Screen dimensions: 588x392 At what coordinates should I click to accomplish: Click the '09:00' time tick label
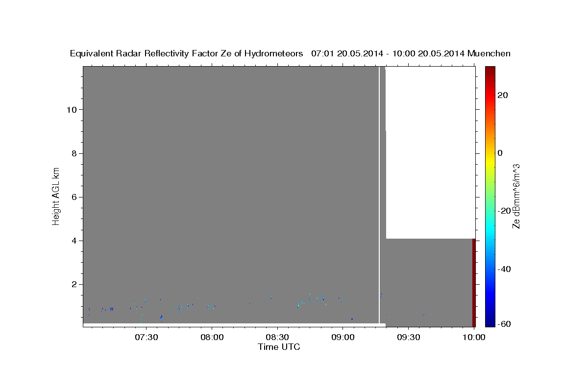click(343, 338)
